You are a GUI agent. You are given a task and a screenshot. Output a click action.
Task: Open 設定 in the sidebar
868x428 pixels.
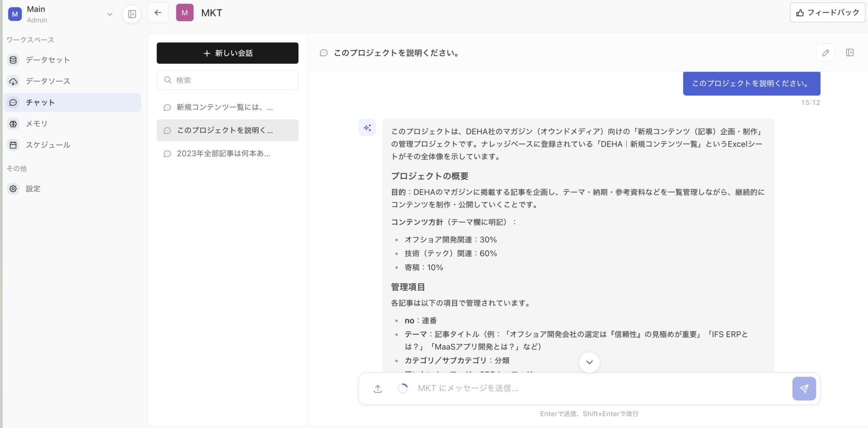(72, 189)
